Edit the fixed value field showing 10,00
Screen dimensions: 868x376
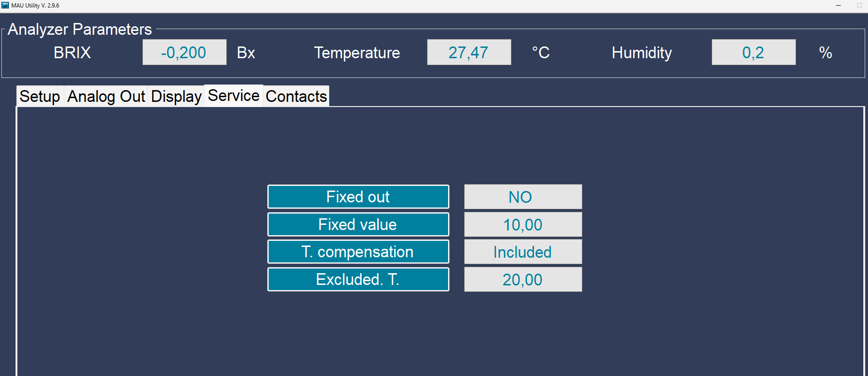[523, 224]
